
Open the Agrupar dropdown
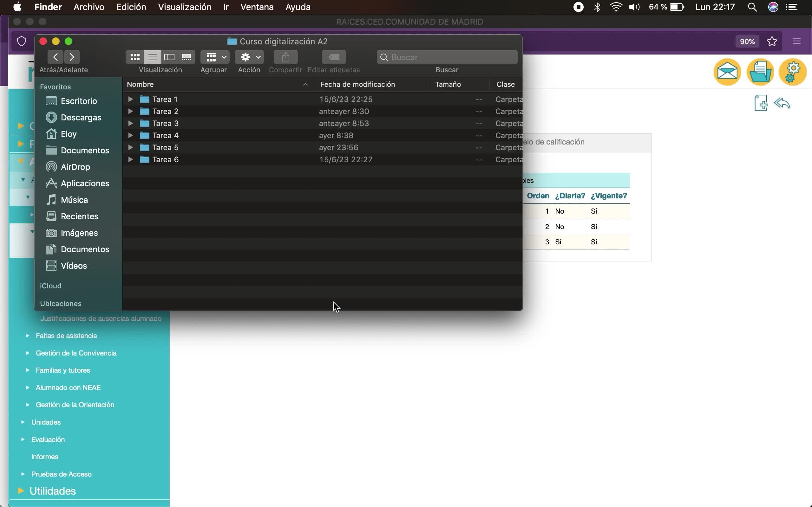pos(215,57)
